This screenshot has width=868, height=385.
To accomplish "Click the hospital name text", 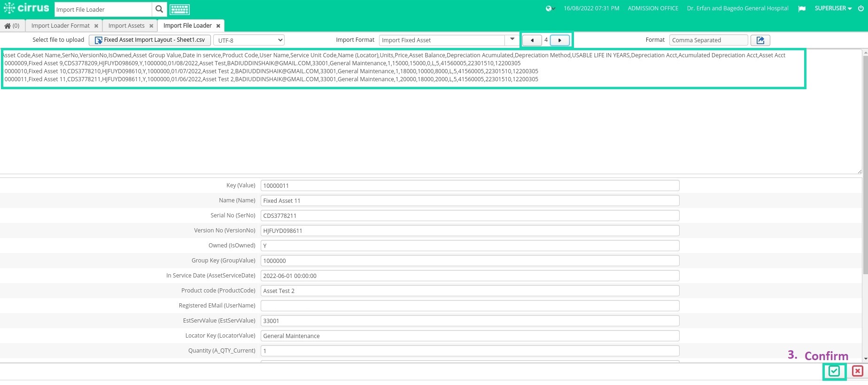I will point(737,8).
